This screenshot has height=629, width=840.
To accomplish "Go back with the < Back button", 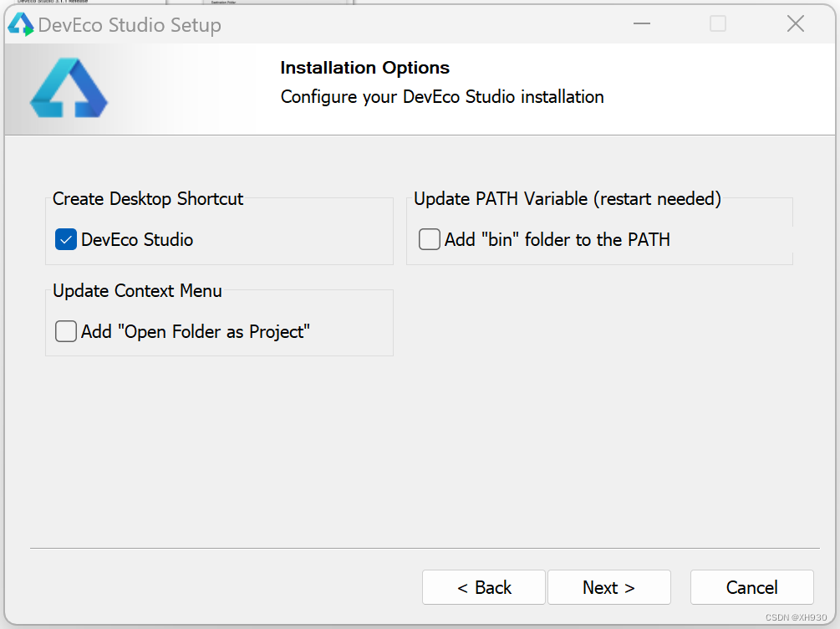I will pyautogui.click(x=484, y=587).
